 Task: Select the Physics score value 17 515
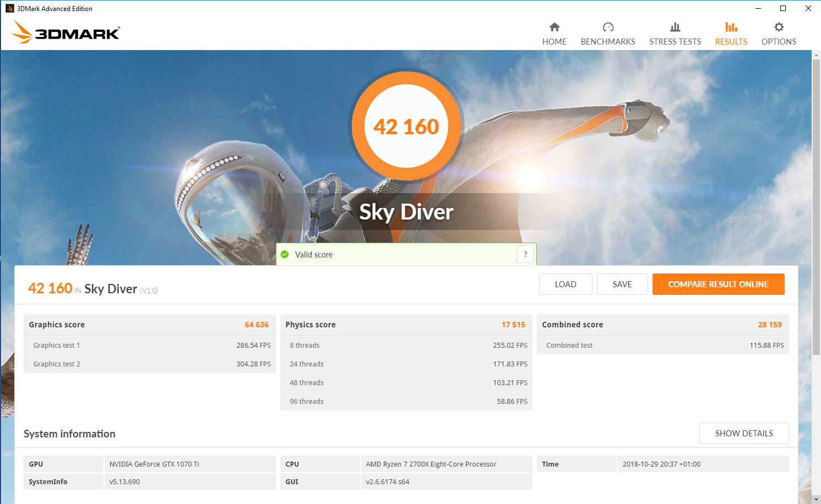coord(513,325)
